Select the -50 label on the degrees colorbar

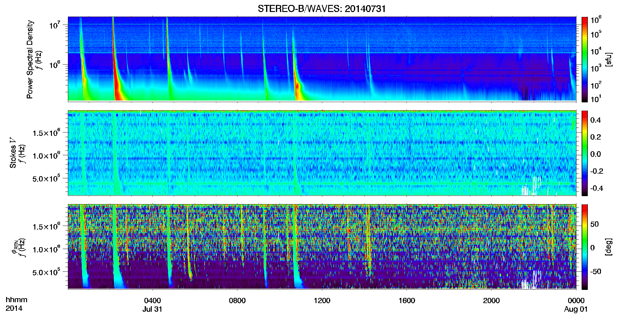pos(596,271)
